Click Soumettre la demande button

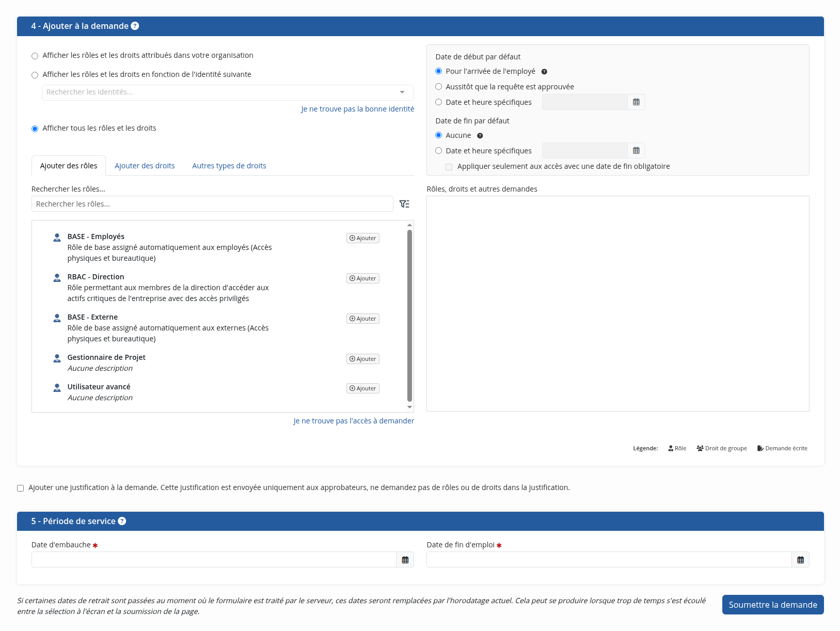773,605
